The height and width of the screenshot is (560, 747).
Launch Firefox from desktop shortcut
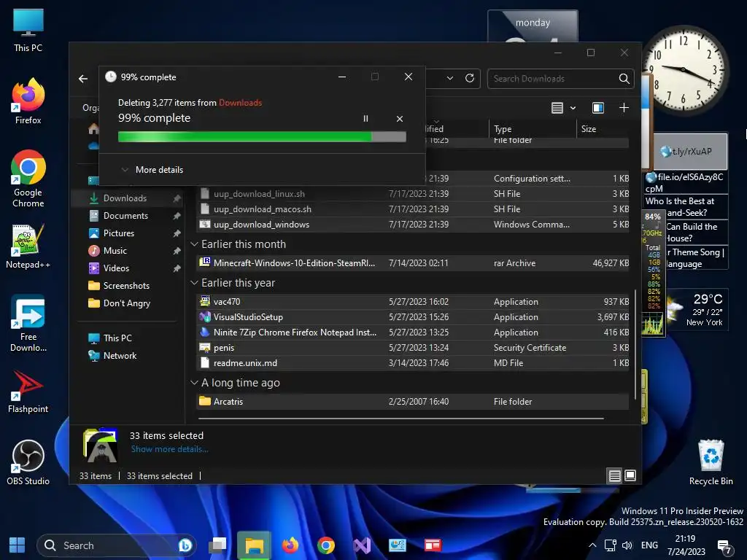tap(28, 101)
